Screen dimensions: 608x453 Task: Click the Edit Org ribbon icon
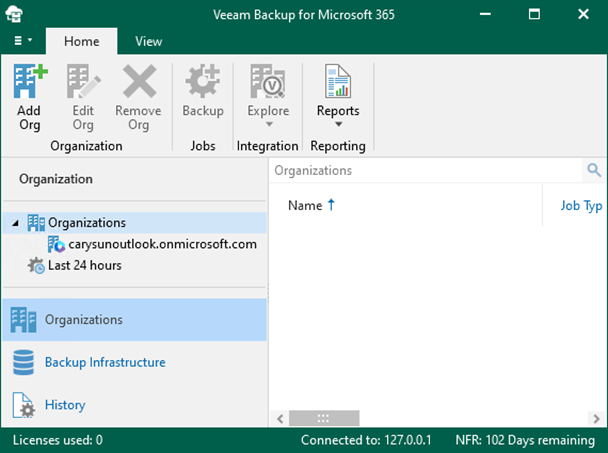pyautogui.click(x=83, y=82)
